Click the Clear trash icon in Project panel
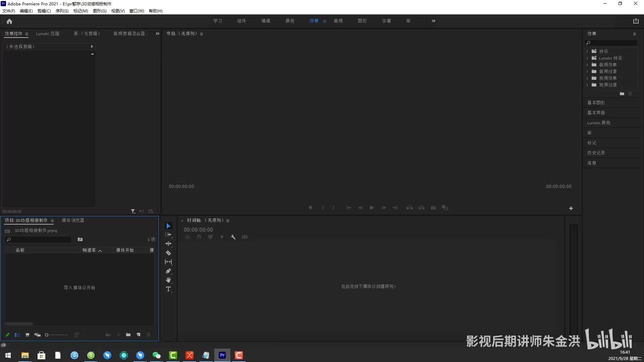Viewport: 644px width, 362px height. pyautogui.click(x=148, y=335)
